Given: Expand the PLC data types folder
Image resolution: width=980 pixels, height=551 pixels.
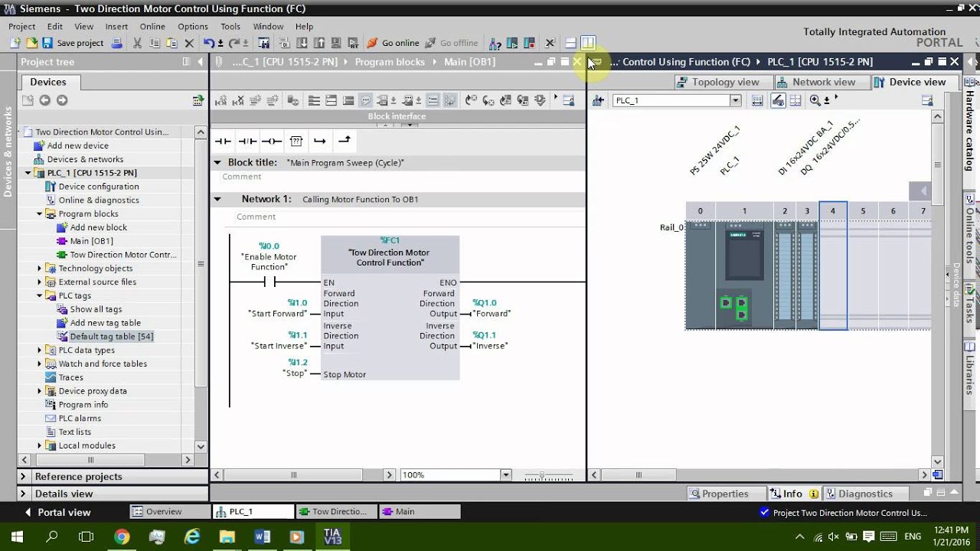Looking at the screenshot, I should coord(40,350).
